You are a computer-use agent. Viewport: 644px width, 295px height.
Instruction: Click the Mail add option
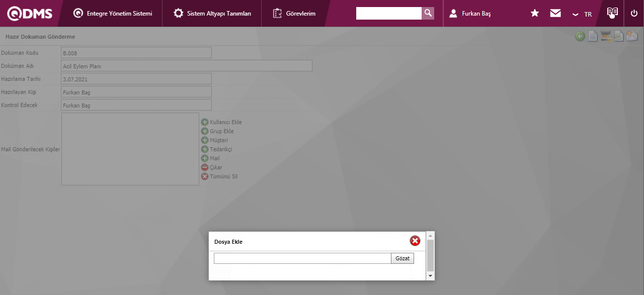coord(210,158)
